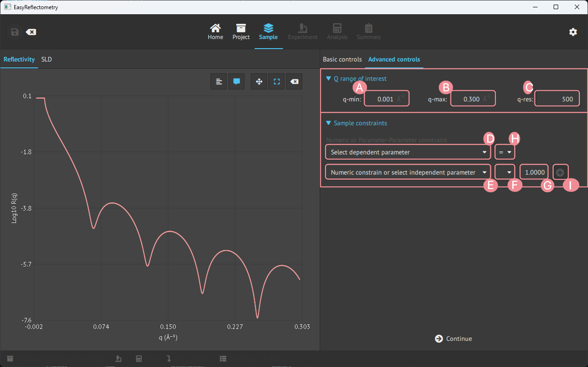Click the Continue button
This screenshot has width=588, height=367.
454,339
